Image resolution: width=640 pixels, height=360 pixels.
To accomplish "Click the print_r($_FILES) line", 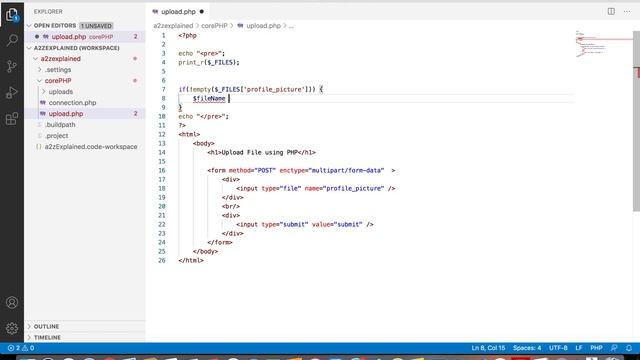I will pyautogui.click(x=209, y=62).
